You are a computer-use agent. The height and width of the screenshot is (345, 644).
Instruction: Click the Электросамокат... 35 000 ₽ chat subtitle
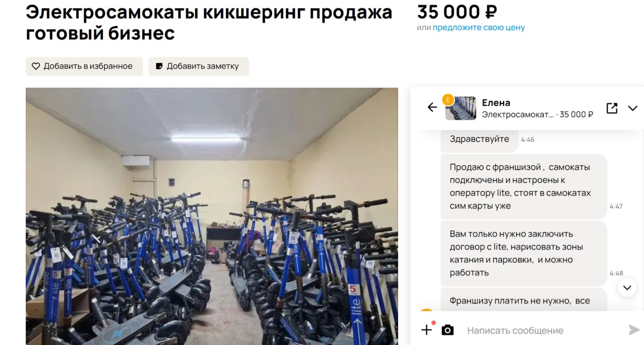pyautogui.click(x=537, y=114)
